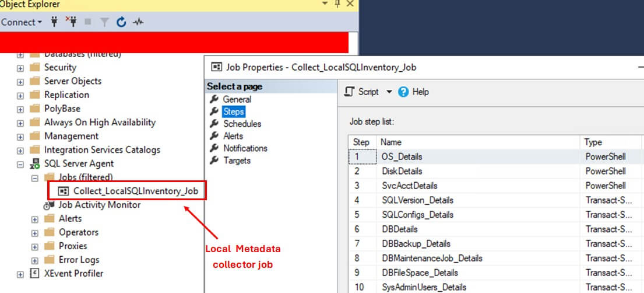This screenshot has width=644, height=293.
Task: Close the Object Explorer panel
Action: 350,4
